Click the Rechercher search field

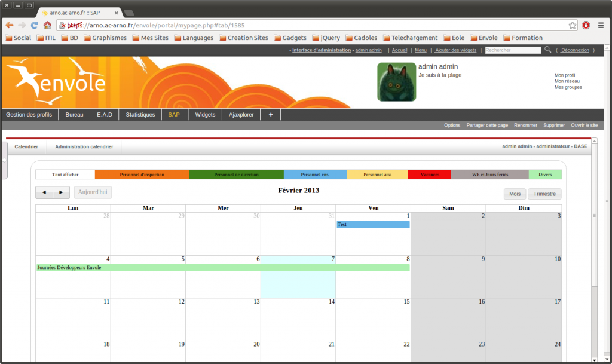pos(512,50)
